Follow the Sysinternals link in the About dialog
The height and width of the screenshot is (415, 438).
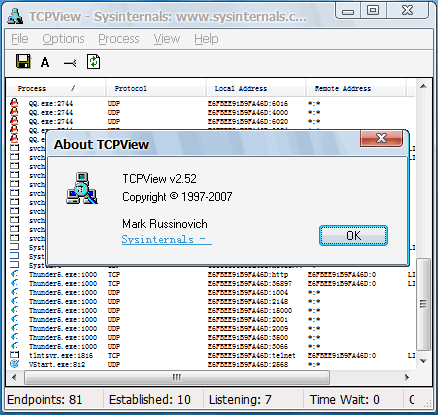(166, 239)
